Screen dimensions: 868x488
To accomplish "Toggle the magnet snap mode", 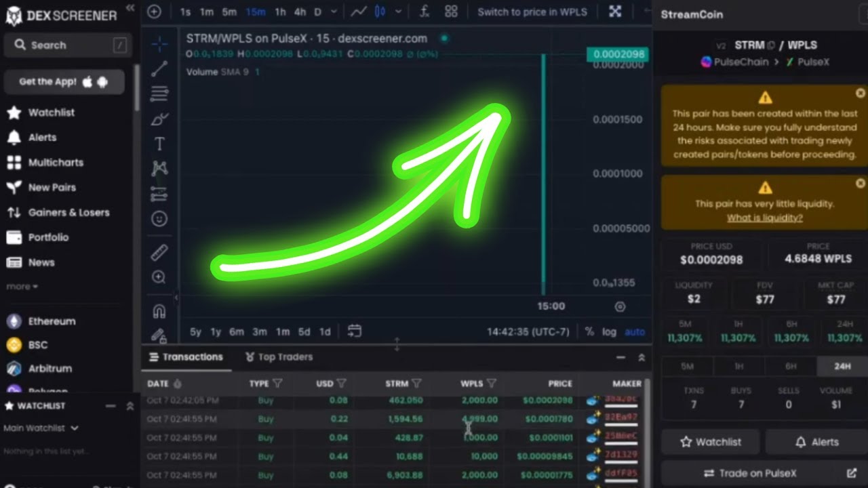I will [x=159, y=311].
